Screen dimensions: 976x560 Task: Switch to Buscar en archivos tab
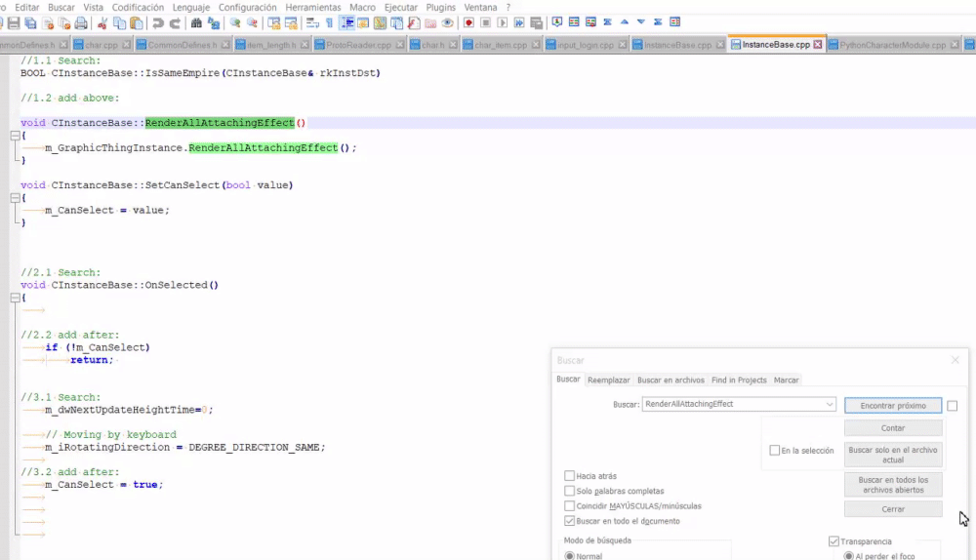(671, 380)
